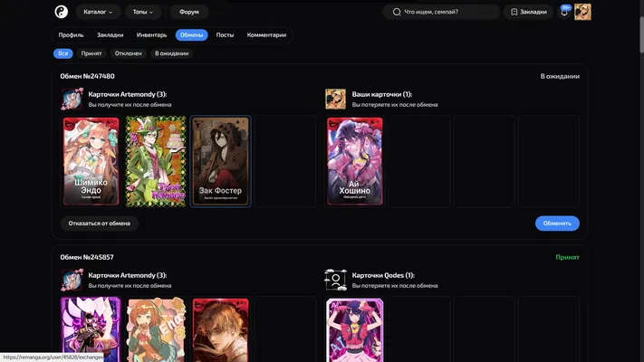
Task: Click the yin-yang site logo
Action: tap(62, 12)
